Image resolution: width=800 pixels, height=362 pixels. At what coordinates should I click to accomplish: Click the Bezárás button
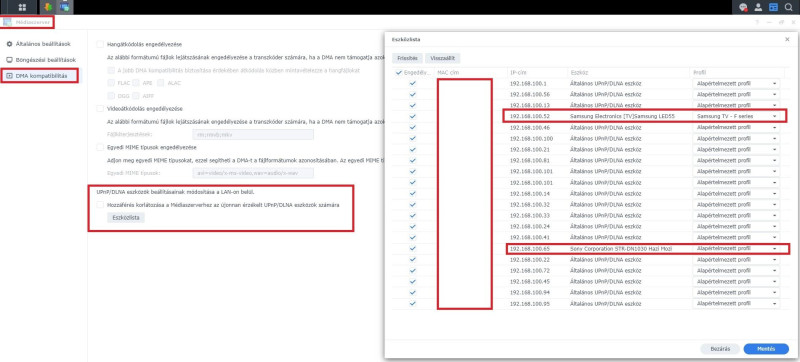pyautogui.click(x=720, y=349)
